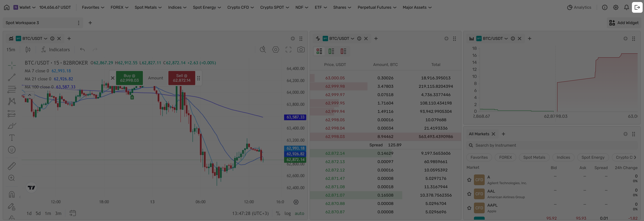Open the Analytics page
Viewport: 644px width, 221px height.
pyautogui.click(x=579, y=7)
